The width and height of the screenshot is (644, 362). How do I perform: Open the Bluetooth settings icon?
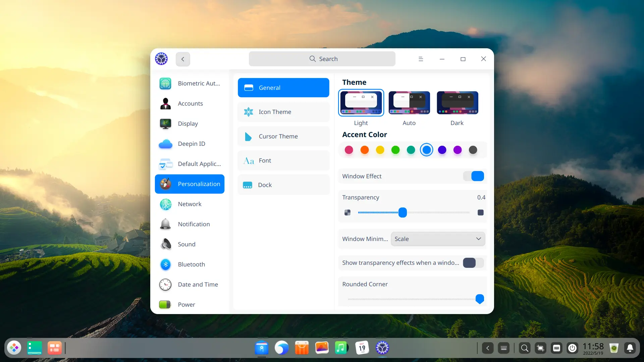point(165,264)
